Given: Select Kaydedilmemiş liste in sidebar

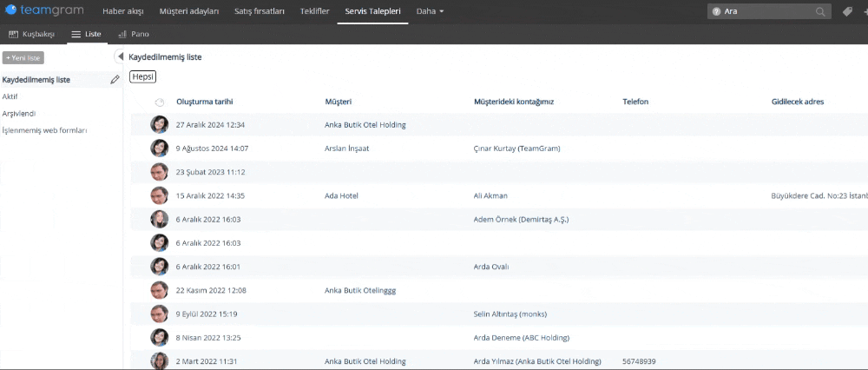Looking at the screenshot, I should pos(36,80).
